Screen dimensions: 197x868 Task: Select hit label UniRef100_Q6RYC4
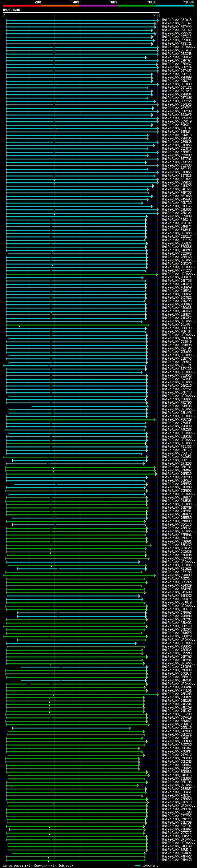pyautogui.click(x=177, y=67)
